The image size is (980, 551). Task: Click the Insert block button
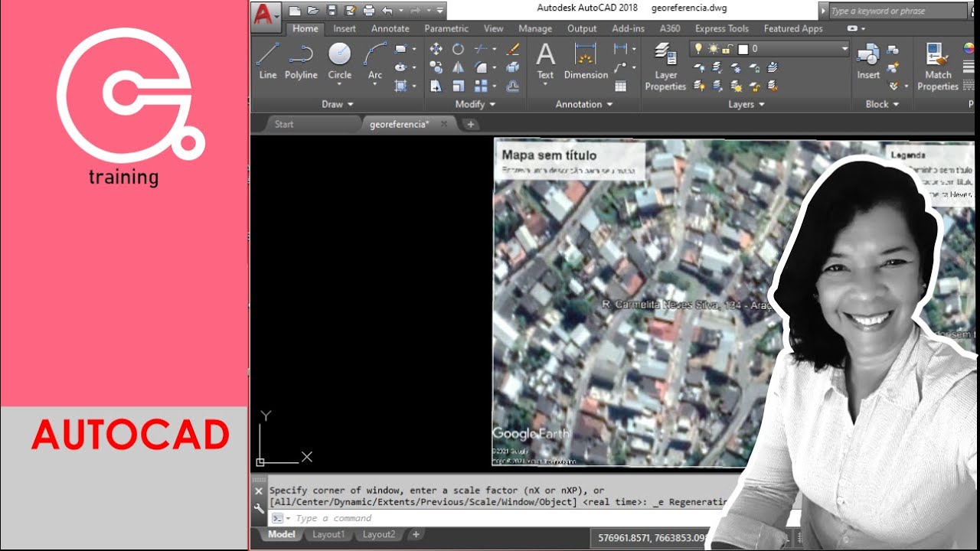tap(868, 60)
